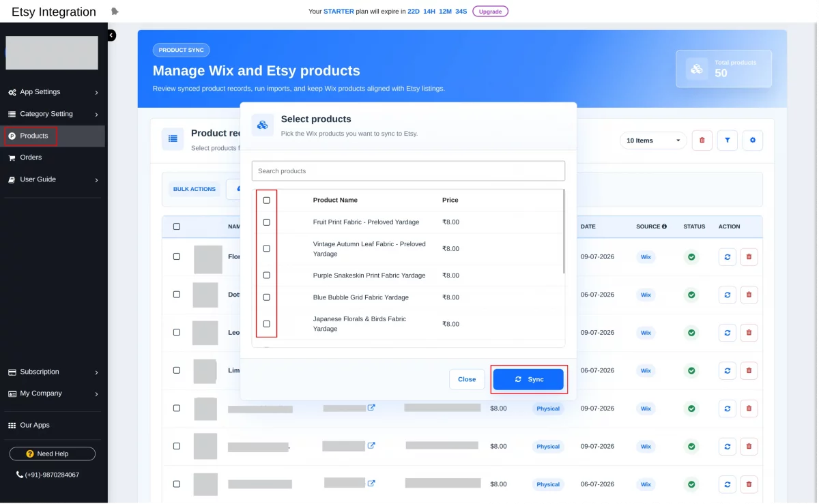Click green status check in 'Leo' row
819x504 pixels.
(691, 333)
